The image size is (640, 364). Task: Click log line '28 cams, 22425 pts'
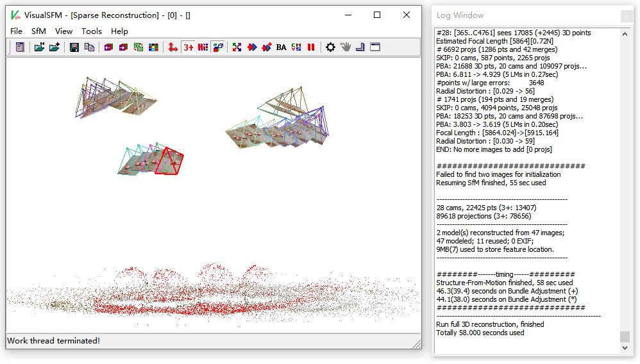[x=486, y=208]
